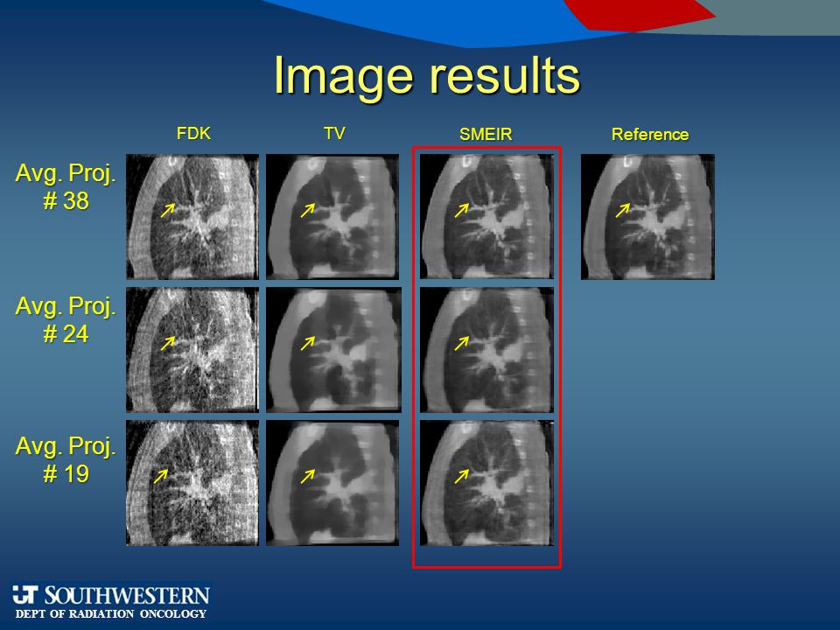Pick the TV image for Avg. Proj. #19
The width and height of the screenshot is (840, 630).
(332, 483)
